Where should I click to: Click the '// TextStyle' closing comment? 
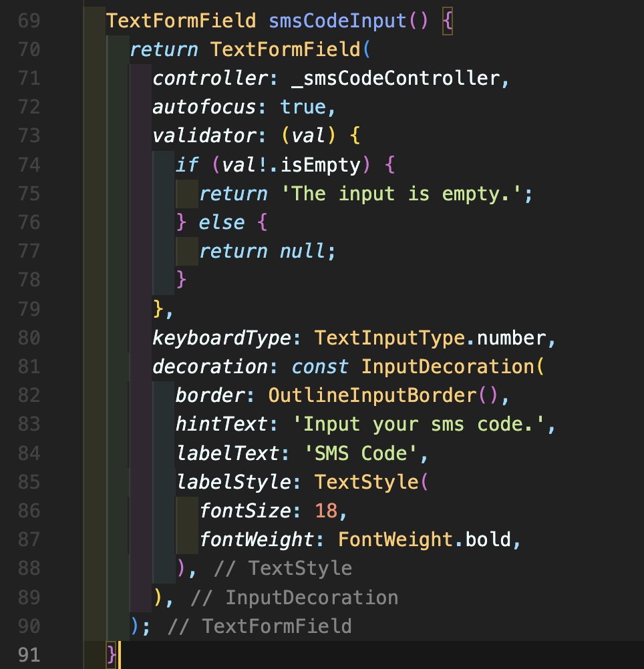coord(283,569)
